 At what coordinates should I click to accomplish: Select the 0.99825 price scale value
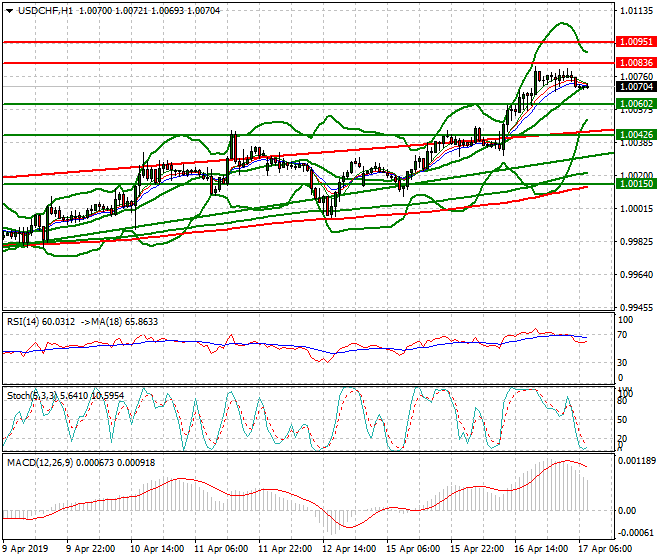click(637, 242)
